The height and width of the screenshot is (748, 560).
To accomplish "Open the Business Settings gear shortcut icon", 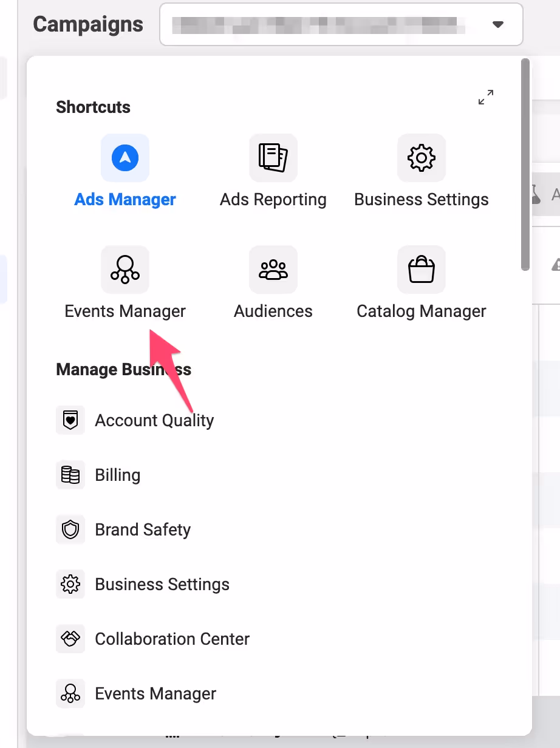I will tap(422, 158).
